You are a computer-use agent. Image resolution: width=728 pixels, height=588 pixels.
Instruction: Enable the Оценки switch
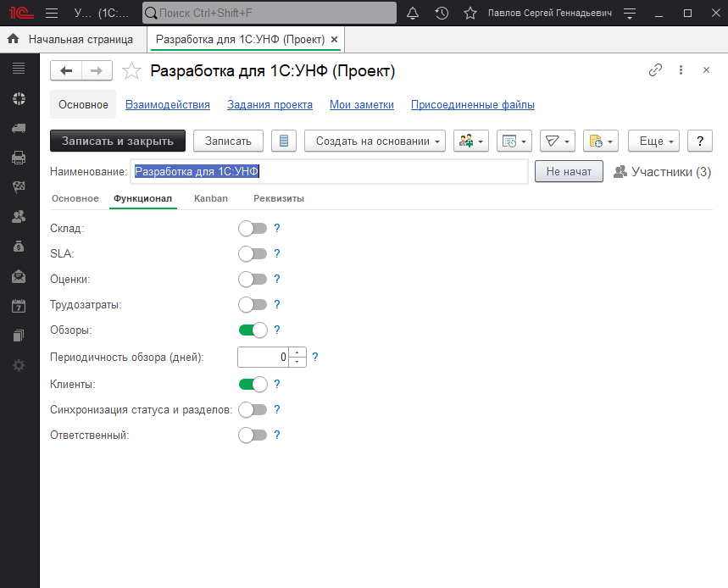pyautogui.click(x=253, y=280)
